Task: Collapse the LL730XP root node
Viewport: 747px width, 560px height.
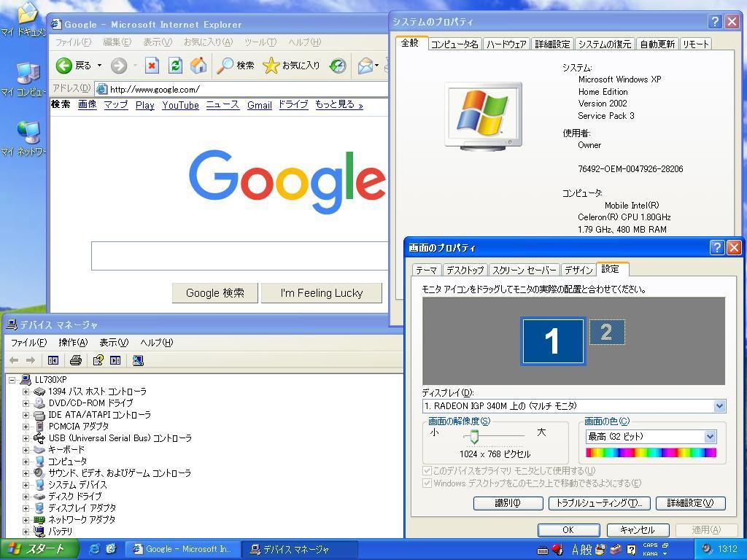Action: pos(12,380)
